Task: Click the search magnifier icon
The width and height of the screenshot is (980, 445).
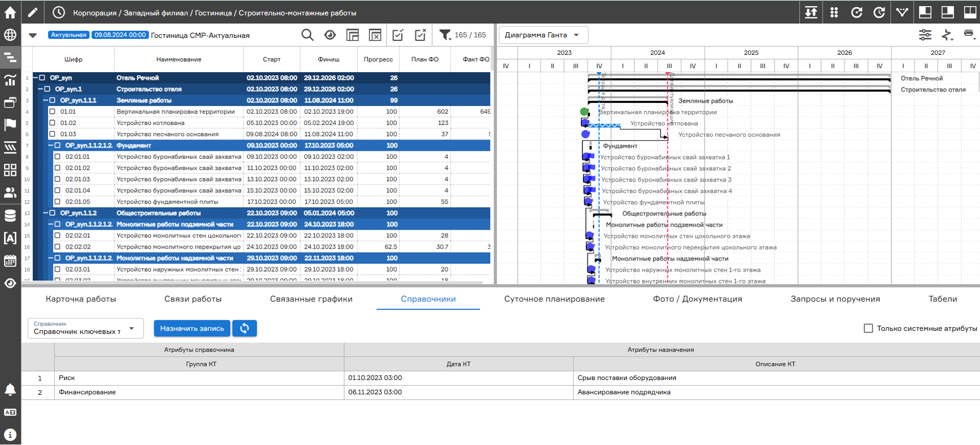Action: (307, 35)
